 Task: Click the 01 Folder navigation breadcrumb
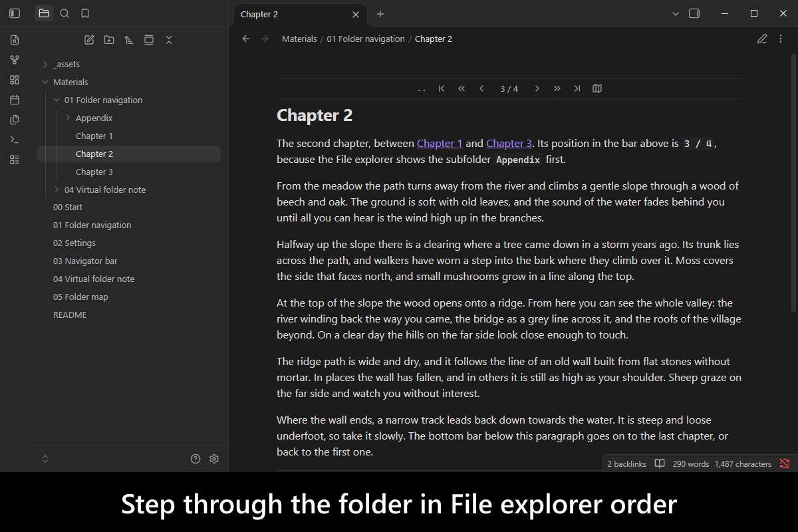[x=366, y=39]
